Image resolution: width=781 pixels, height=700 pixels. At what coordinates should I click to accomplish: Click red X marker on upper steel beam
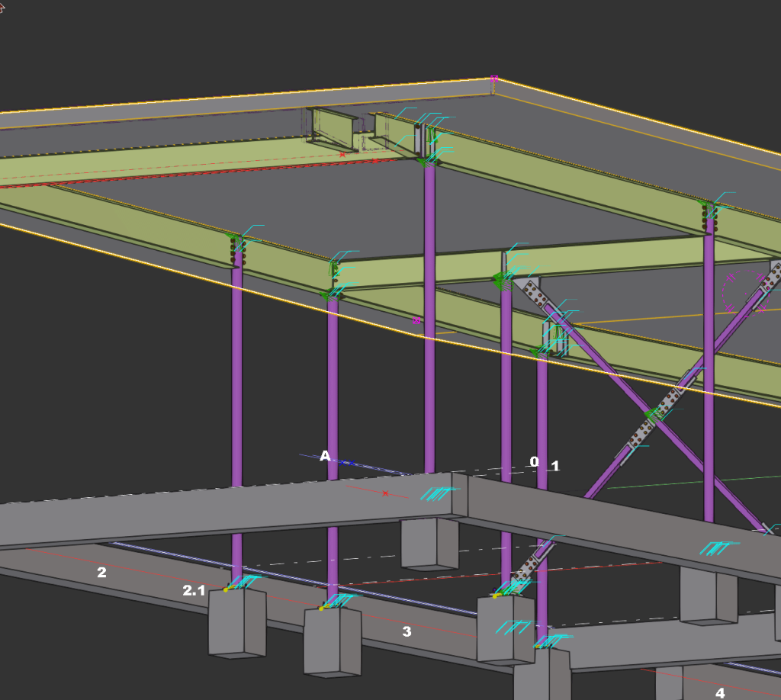[342, 155]
